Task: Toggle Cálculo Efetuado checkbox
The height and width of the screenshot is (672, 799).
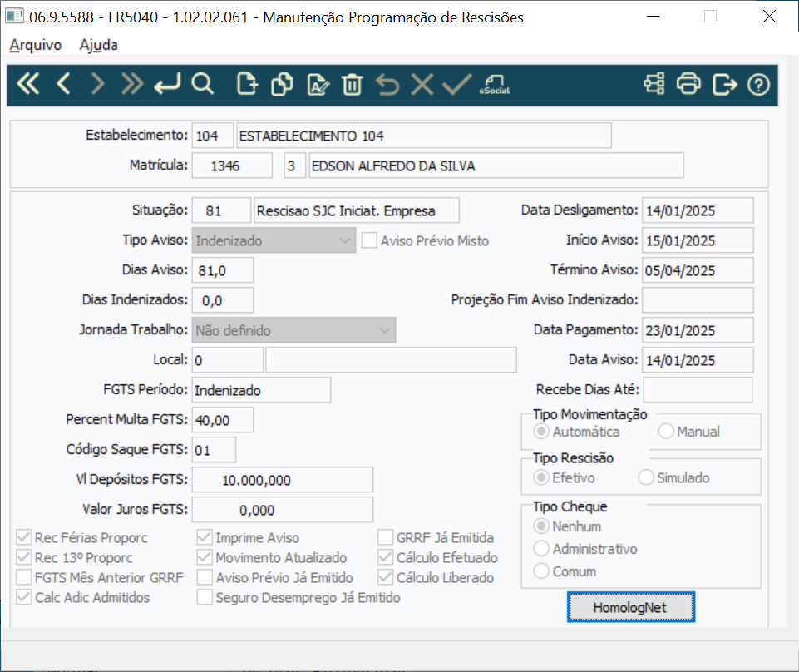Action: click(385, 556)
